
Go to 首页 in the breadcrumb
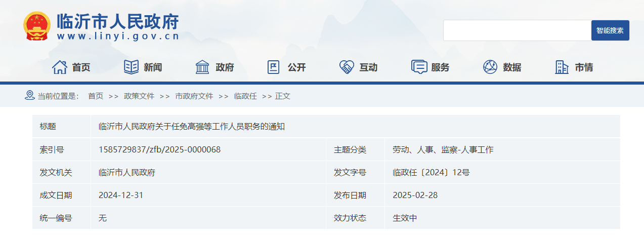tap(96, 96)
